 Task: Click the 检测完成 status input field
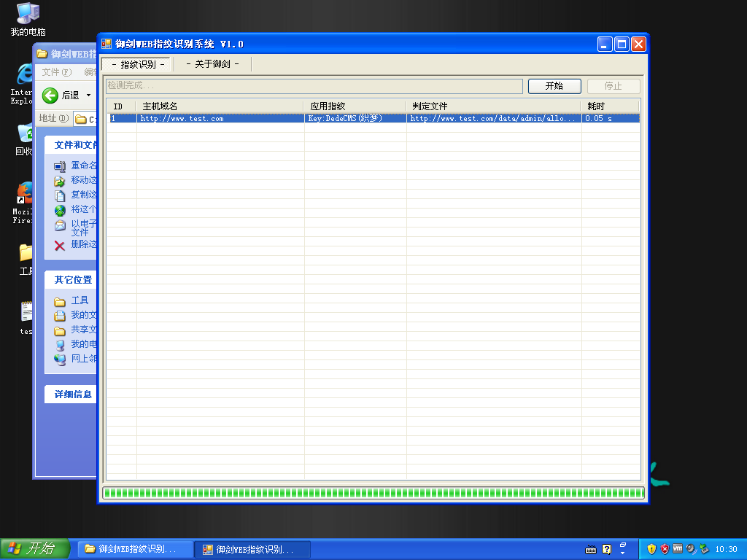(314, 86)
